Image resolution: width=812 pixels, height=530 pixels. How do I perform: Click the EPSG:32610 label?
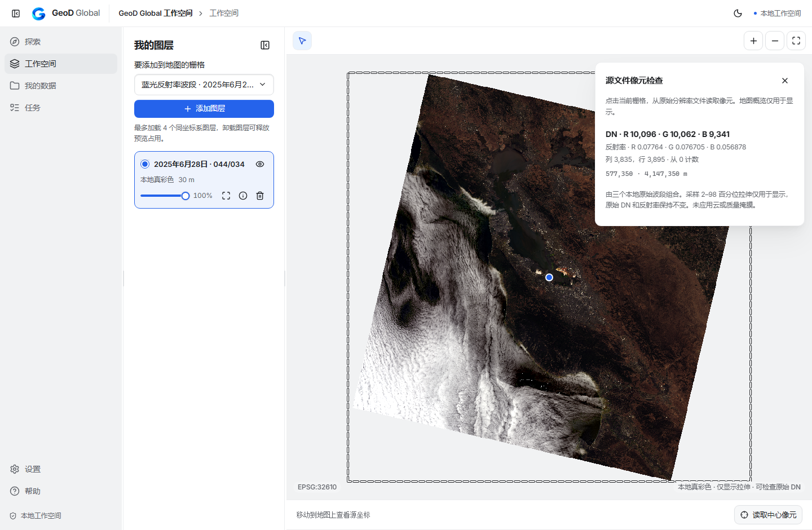[x=317, y=487]
